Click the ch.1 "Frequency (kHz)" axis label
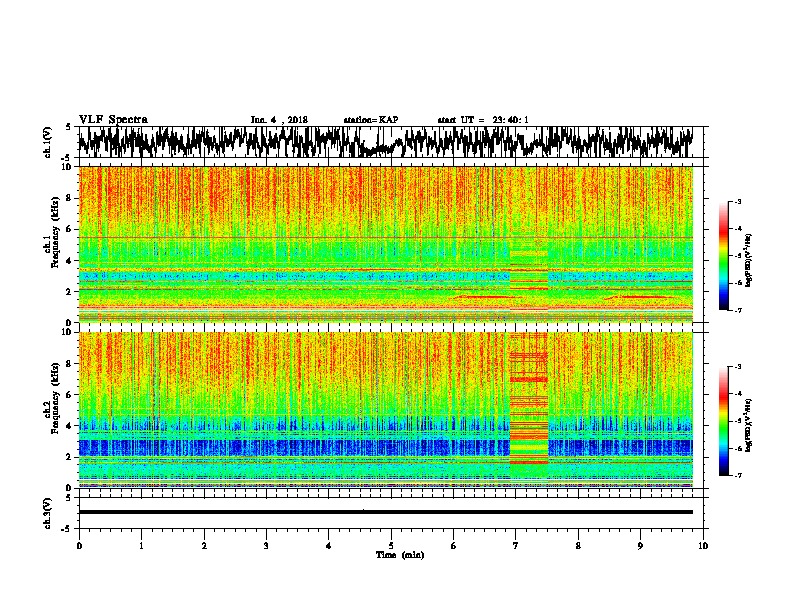Screen dimensions: 792x612 tap(55, 233)
